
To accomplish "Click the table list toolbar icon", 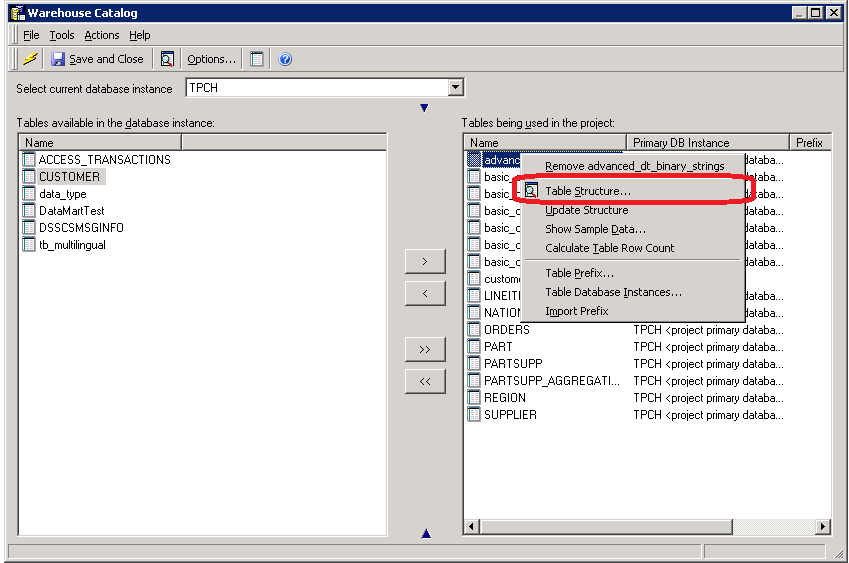I will pyautogui.click(x=257, y=59).
